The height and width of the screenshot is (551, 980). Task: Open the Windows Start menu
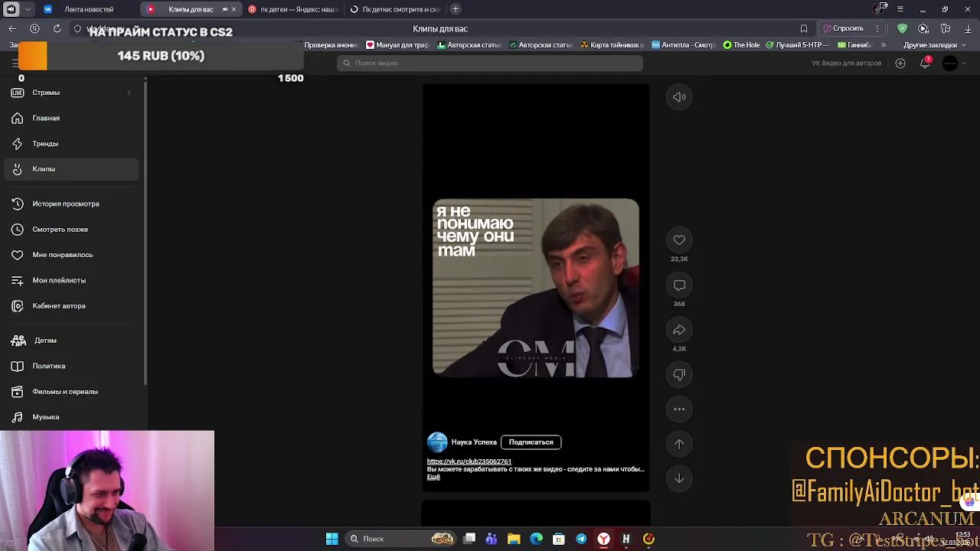(x=332, y=539)
